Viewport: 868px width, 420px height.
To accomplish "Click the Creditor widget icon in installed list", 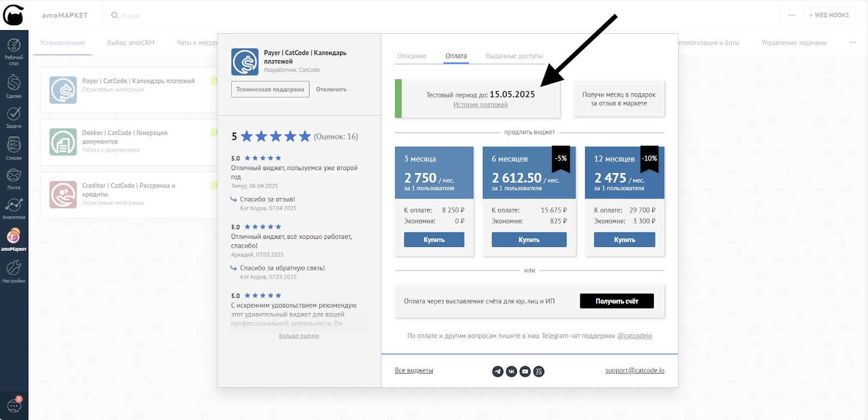I will (x=63, y=195).
